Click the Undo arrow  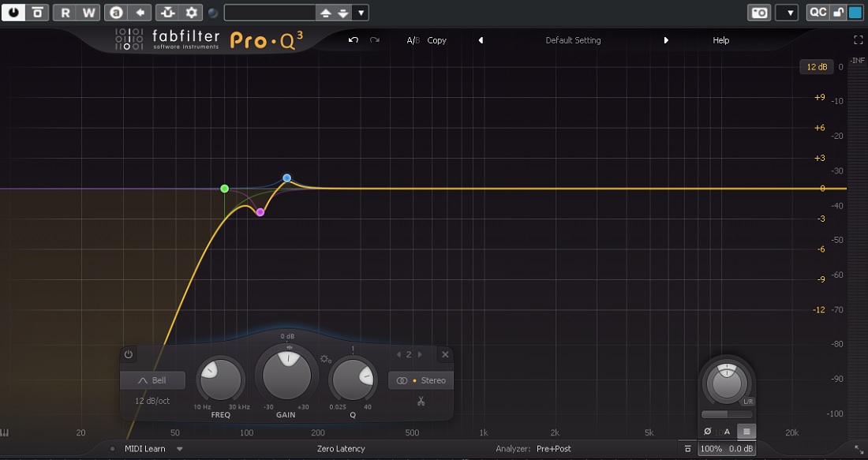[x=354, y=40]
